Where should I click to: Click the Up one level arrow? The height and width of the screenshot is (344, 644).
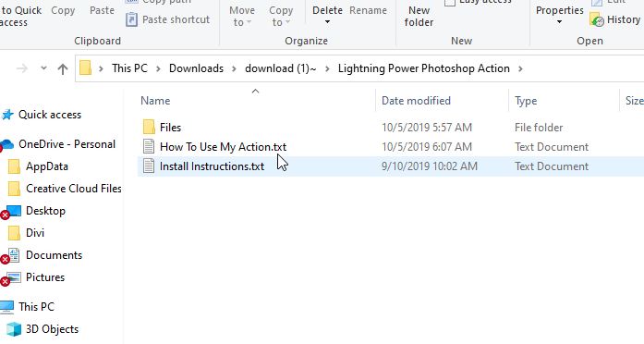[x=63, y=68]
